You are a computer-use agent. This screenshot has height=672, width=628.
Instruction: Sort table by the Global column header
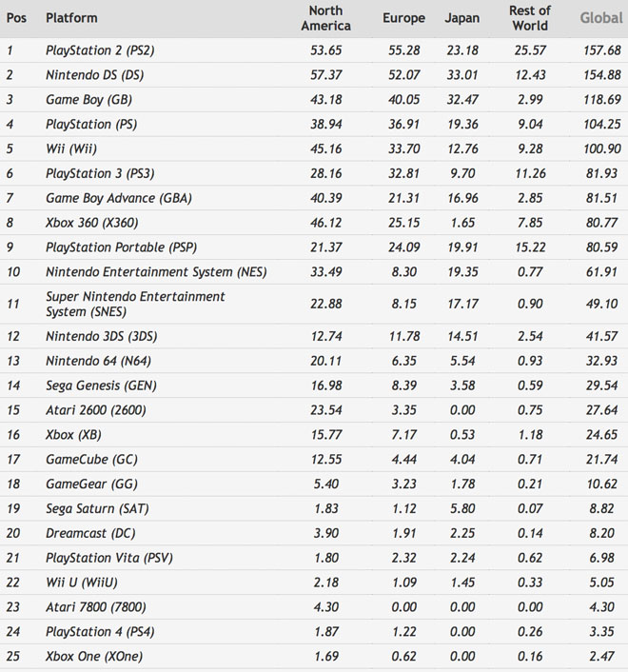point(601,18)
